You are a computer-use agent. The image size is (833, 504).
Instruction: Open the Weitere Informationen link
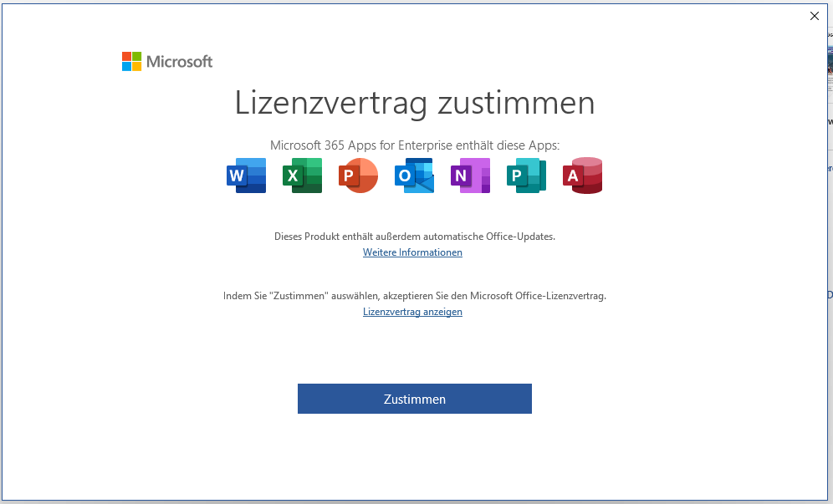coord(412,252)
